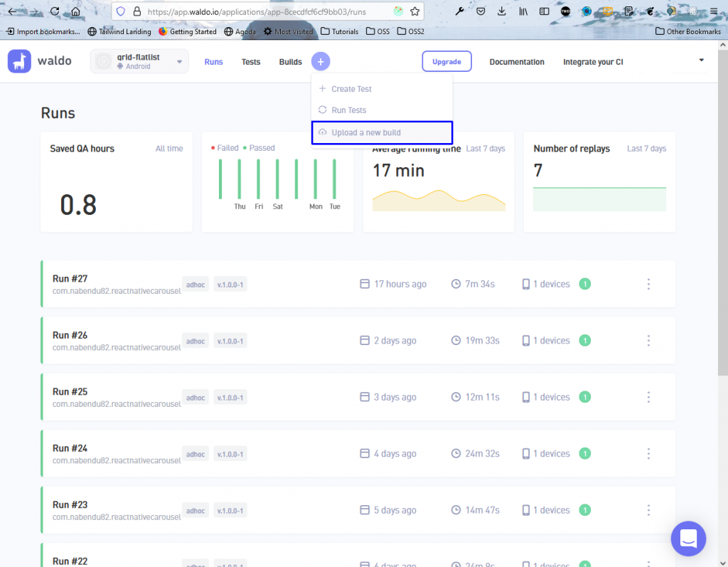
Task: Click the Number of replays green chart
Action: click(599, 199)
